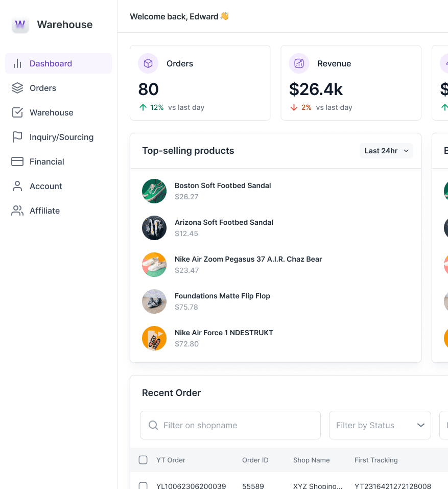This screenshot has width=448, height=489.
Task: Select the Nike Air Force 1 NDESTRUKT name
Action: point(224,333)
